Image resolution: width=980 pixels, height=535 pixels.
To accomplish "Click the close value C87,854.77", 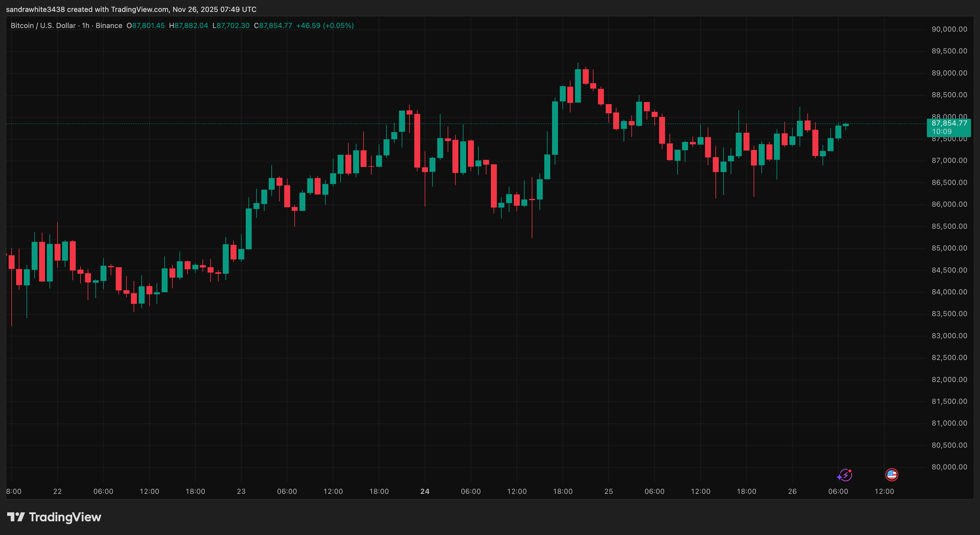I will tap(274, 25).
